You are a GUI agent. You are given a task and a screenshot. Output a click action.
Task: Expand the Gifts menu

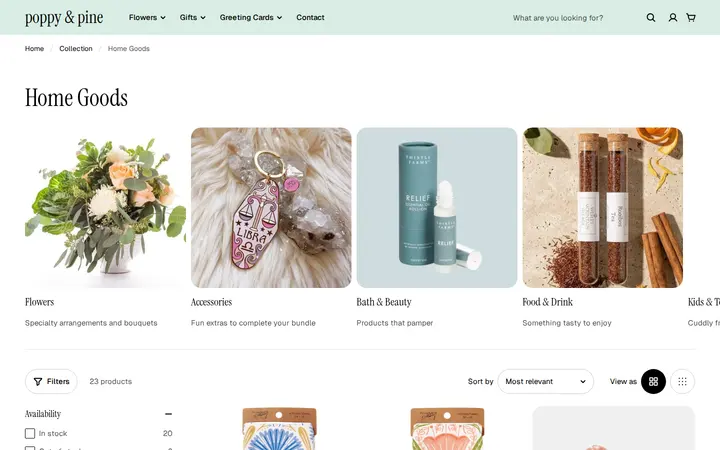tap(192, 17)
